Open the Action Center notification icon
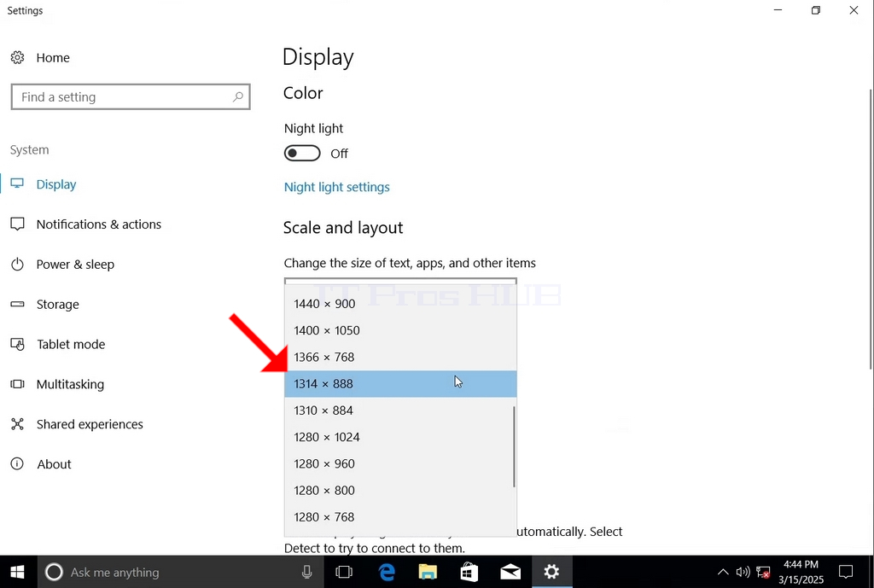The image size is (874, 588). pyautogui.click(x=846, y=572)
